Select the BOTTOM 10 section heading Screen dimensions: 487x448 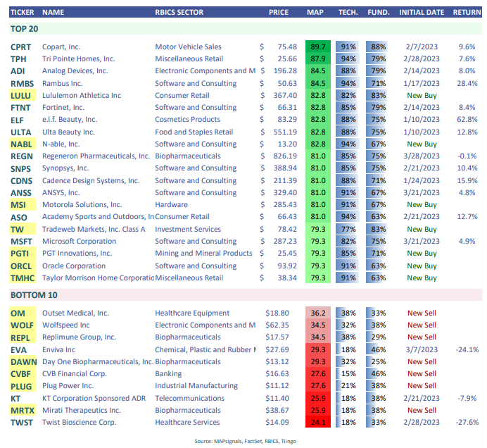point(34,295)
